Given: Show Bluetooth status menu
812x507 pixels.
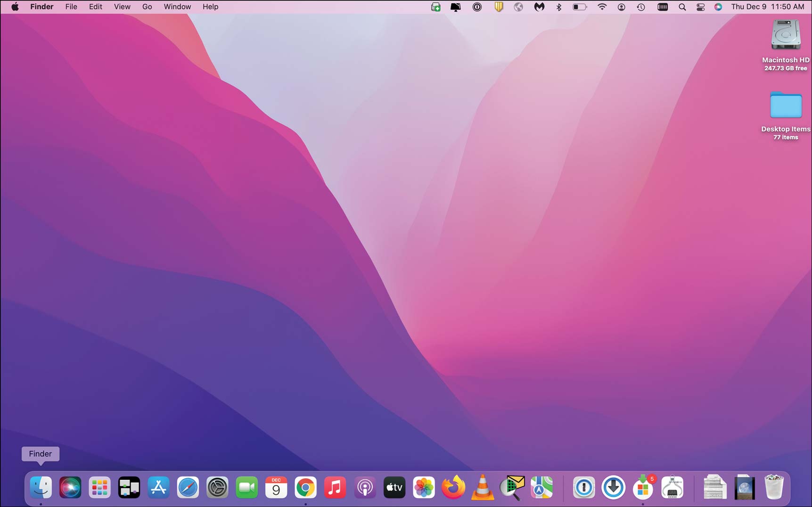Looking at the screenshot, I should [559, 7].
